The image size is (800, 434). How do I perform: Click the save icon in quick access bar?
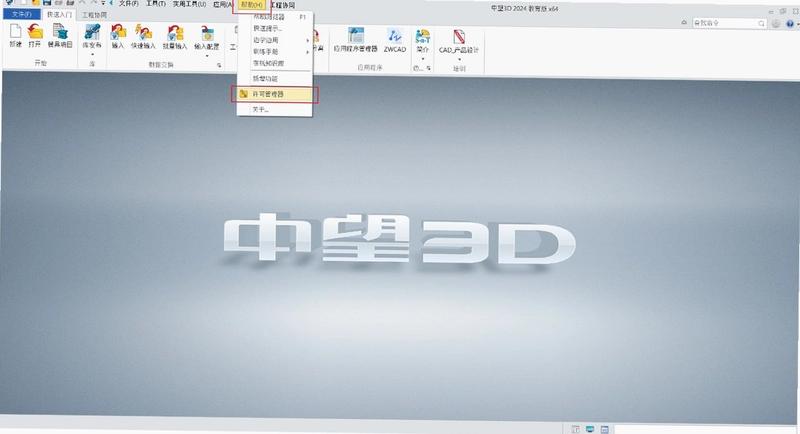47,3
